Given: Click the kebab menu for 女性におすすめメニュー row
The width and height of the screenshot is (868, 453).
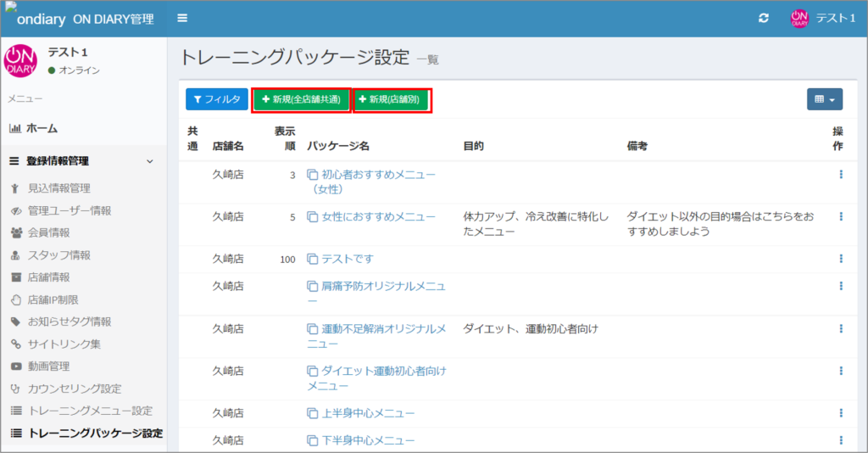Looking at the screenshot, I should (x=840, y=217).
